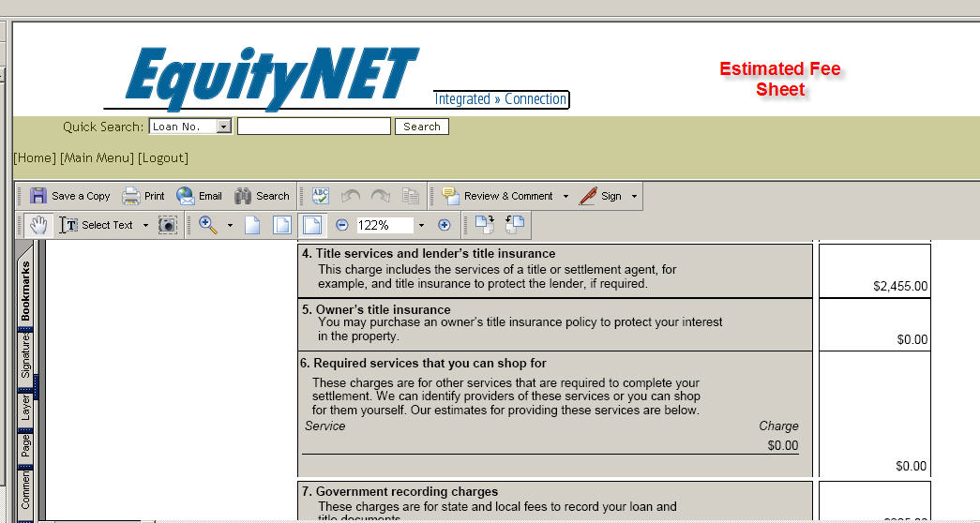This screenshot has height=523, width=980.
Task: Choose the Select Text tool
Action: click(97, 225)
